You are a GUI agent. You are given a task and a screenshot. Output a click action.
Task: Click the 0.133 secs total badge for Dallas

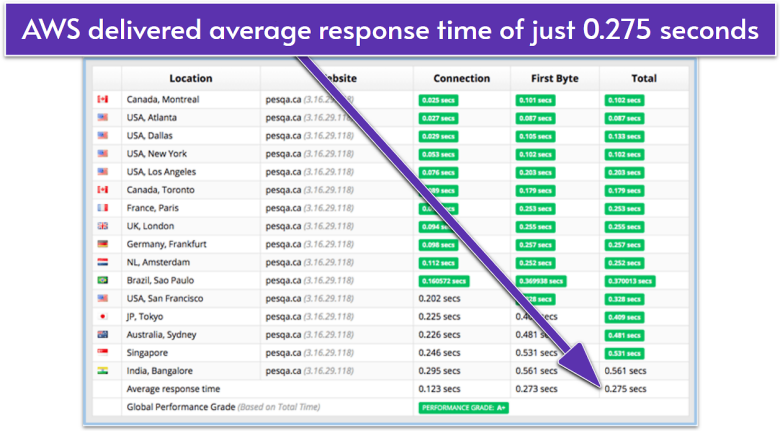point(624,136)
